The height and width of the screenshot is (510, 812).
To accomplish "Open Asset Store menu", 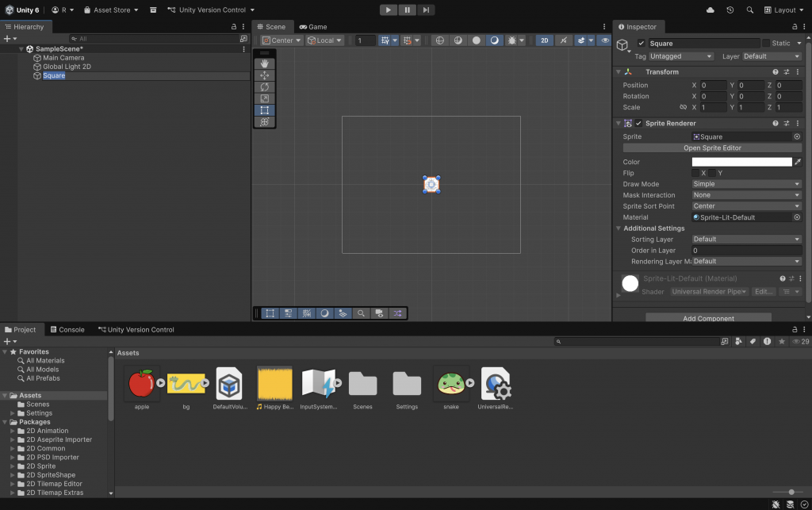I will pyautogui.click(x=111, y=10).
